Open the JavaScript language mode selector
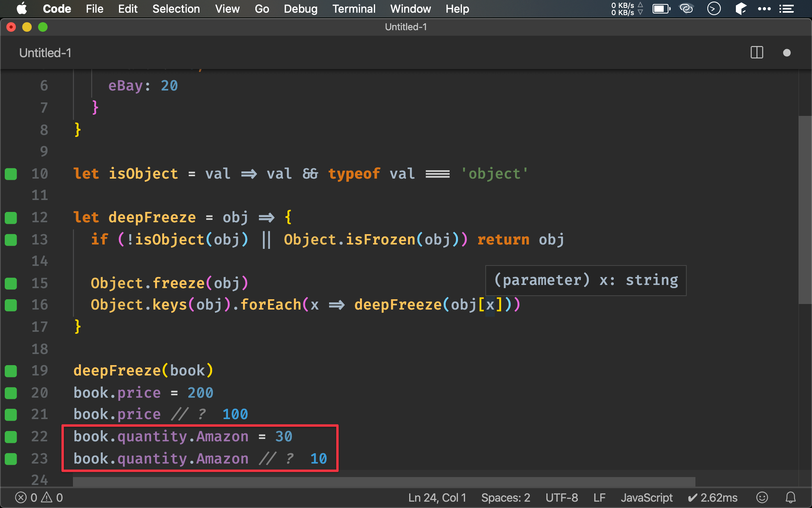Viewport: 812px width, 508px height. [x=647, y=497]
